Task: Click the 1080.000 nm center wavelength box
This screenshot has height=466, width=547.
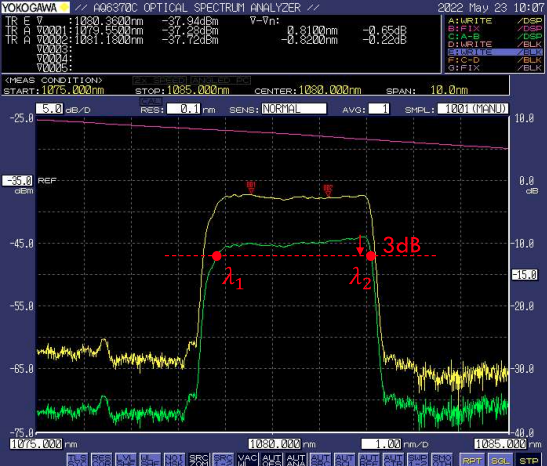Action: [275, 444]
